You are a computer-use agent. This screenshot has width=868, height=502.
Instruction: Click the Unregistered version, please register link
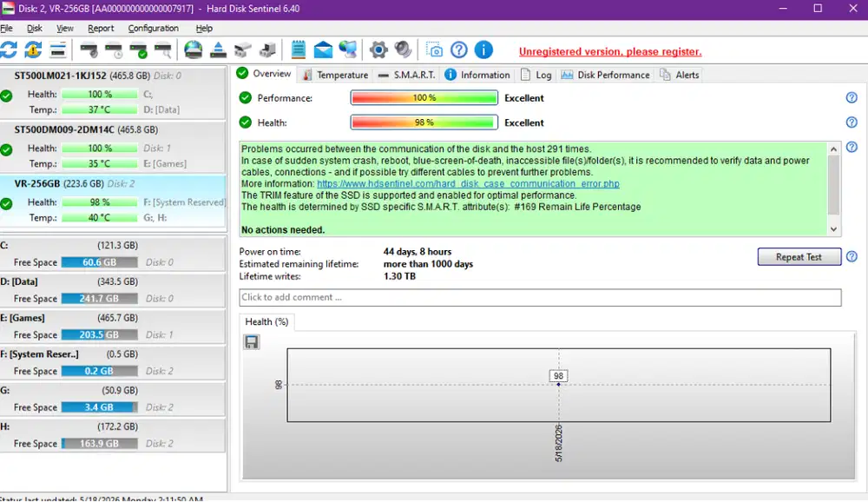pyautogui.click(x=610, y=51)
